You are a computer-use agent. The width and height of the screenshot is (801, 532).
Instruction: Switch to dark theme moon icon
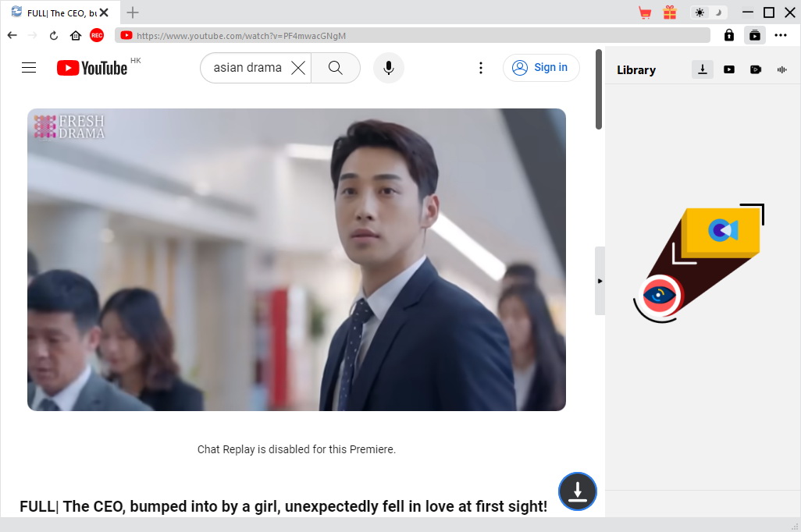718,12
